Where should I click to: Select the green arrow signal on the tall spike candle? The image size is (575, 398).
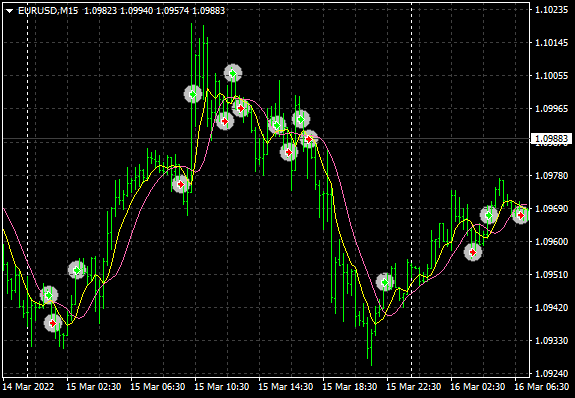pos(193,94)
